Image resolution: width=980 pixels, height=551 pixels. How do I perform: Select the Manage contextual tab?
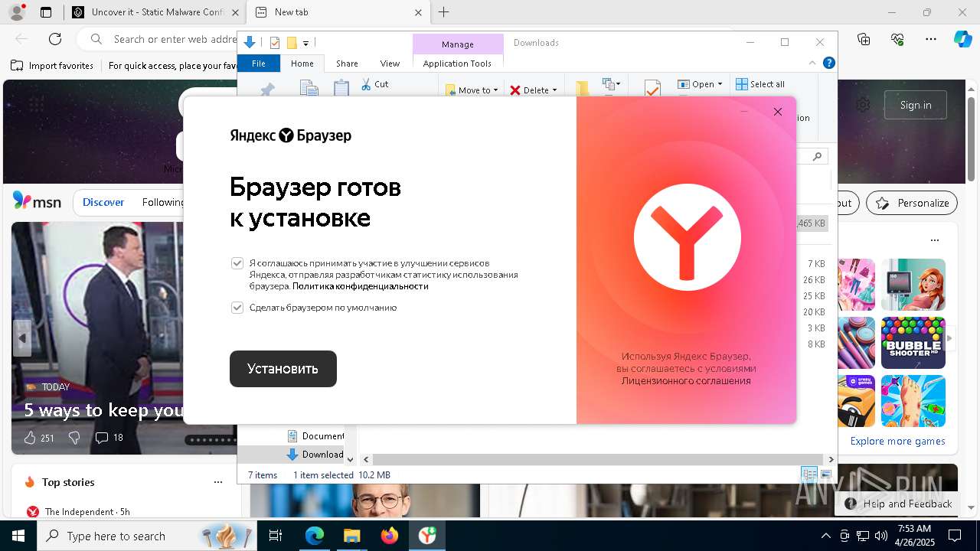(458, 44)
